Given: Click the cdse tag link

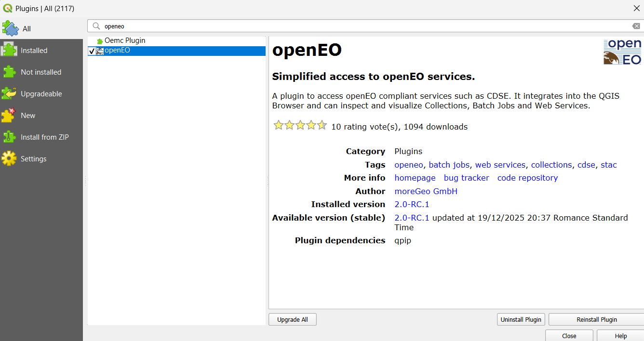Looking at the screenshot, I should 586,164.
